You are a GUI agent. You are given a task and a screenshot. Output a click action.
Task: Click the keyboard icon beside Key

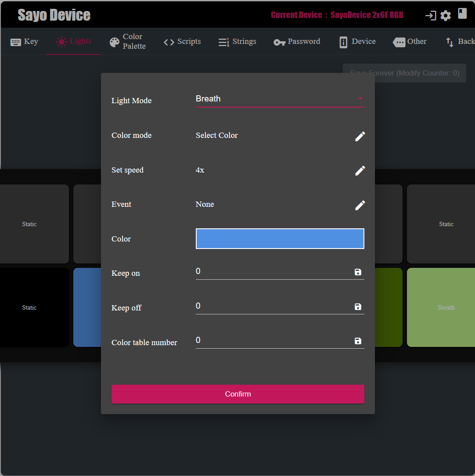(x=15, y=42)
